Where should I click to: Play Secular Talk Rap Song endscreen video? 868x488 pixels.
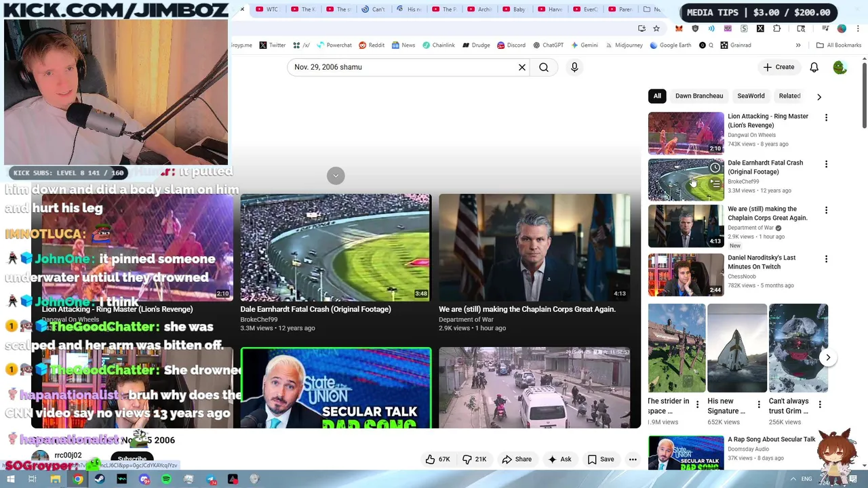(x=336, y=388)
